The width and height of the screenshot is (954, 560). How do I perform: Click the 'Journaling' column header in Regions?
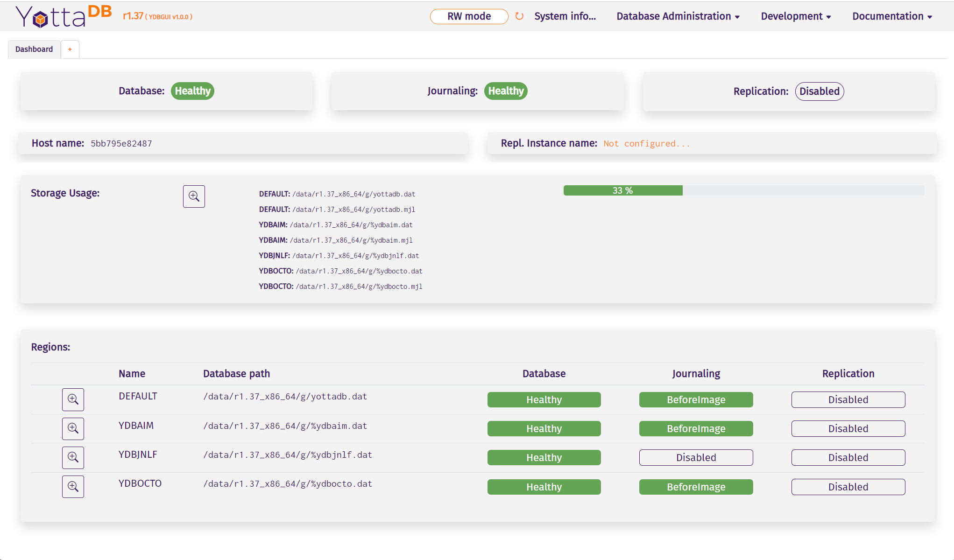click(696, 374)
